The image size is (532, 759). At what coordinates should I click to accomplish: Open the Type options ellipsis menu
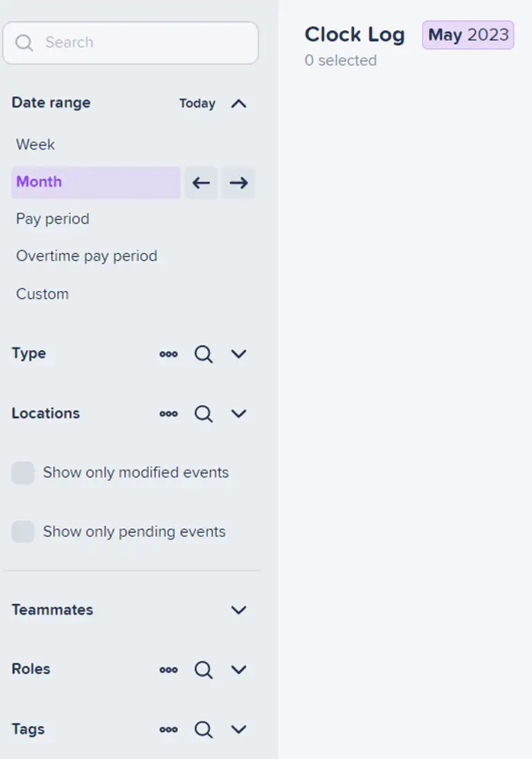168,354
